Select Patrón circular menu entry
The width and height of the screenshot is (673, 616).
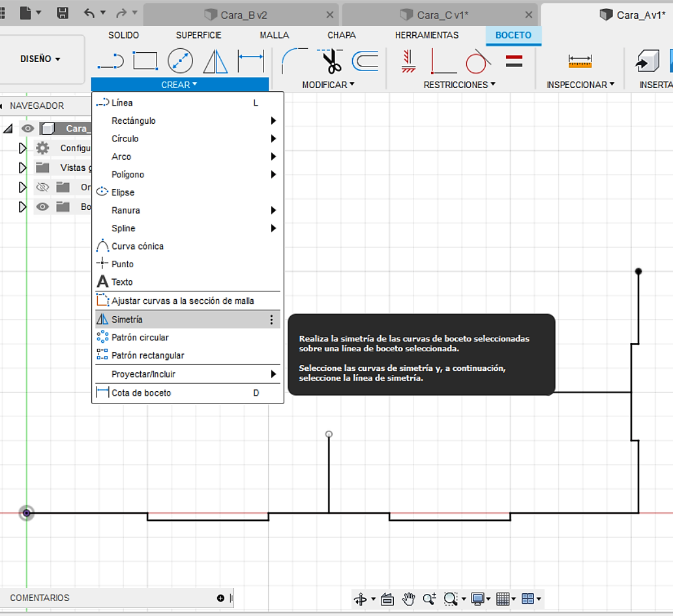click(188, 338)
